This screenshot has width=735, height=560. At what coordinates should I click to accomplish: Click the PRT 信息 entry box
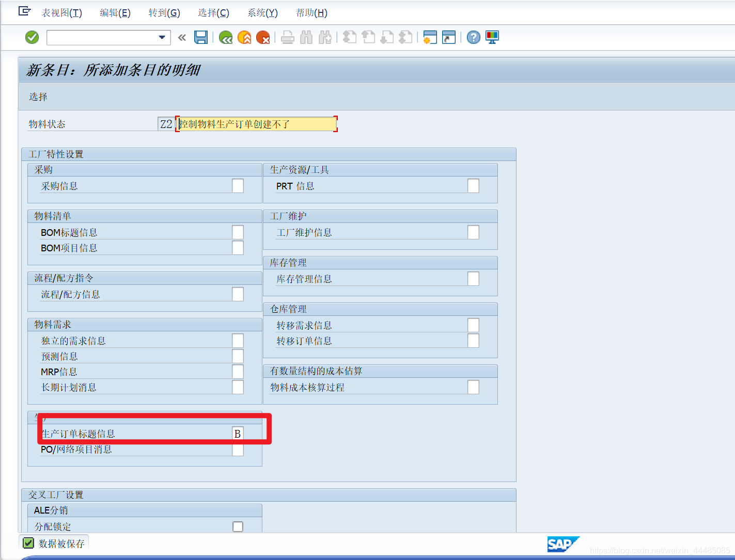click(x=473, y=186)
